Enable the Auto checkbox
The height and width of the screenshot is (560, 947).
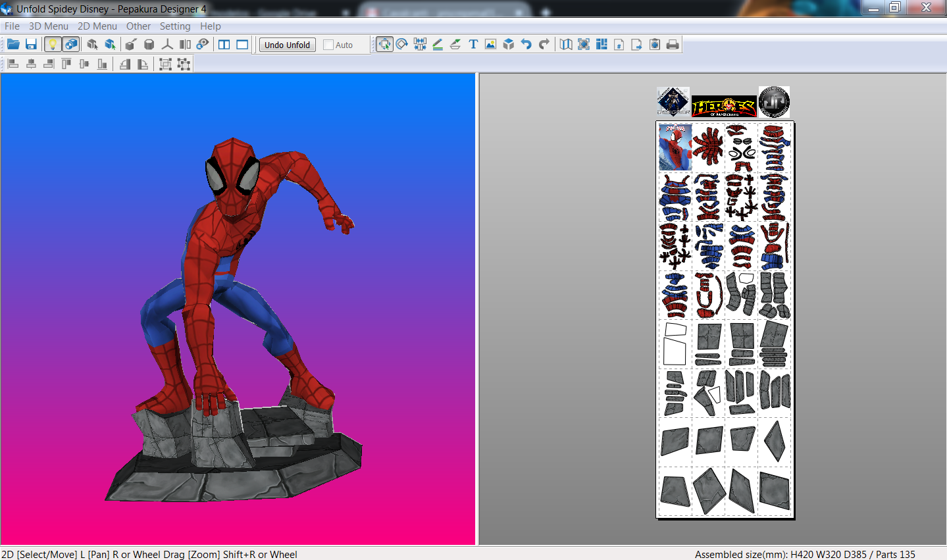click(x=328, y=45)
